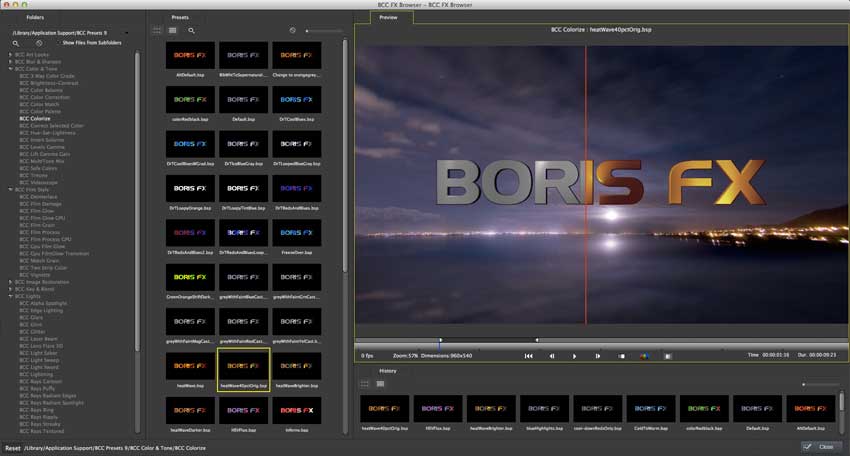Select BCC Film Damage in folder tree

click(41, 204)
